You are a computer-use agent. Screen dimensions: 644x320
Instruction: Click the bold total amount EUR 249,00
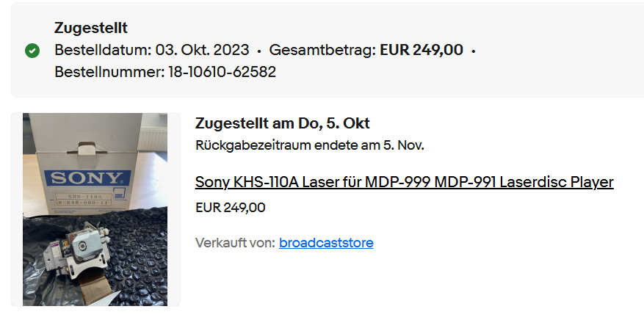[x=422, y=51]
